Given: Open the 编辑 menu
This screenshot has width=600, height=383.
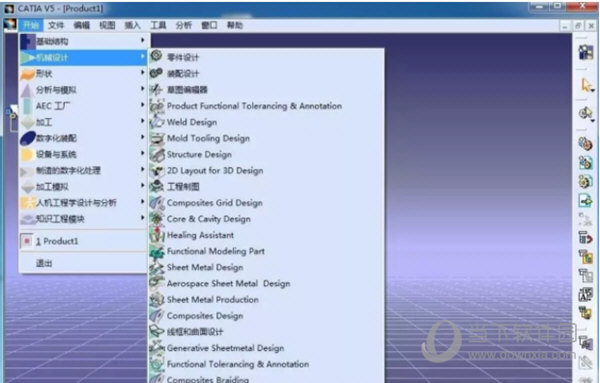Looking at the screenshot, I should [x=82, y=25].
